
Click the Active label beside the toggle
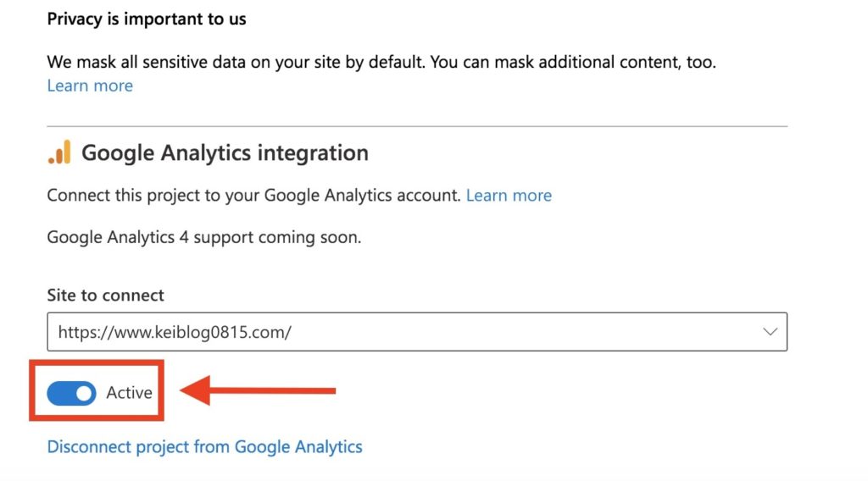129,393
